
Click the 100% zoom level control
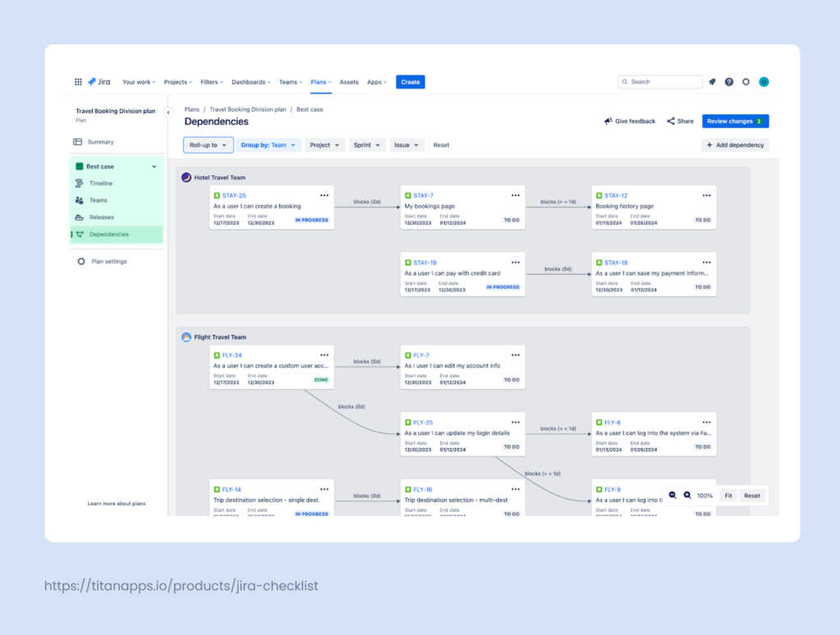[704, 496]
